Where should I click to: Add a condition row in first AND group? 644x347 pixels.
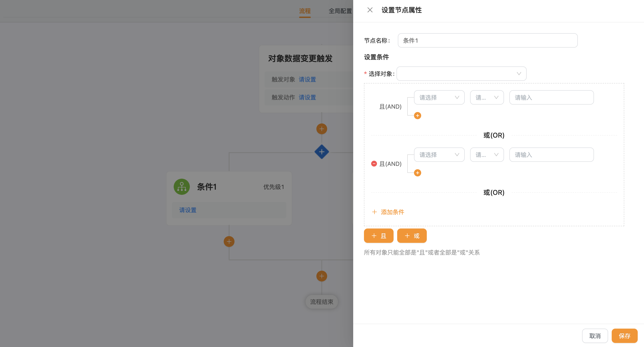pos(418,116)
